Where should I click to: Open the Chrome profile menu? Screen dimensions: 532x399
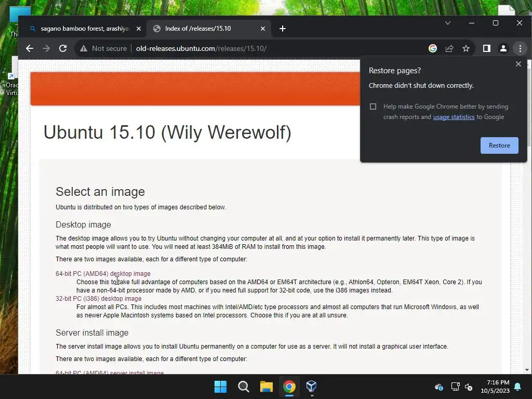tap(503, 48)
